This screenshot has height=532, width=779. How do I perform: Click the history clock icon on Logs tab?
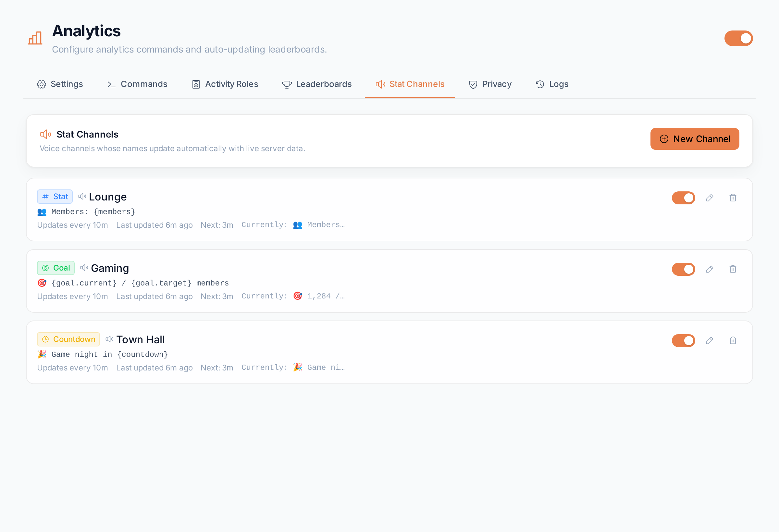point(540,84)
